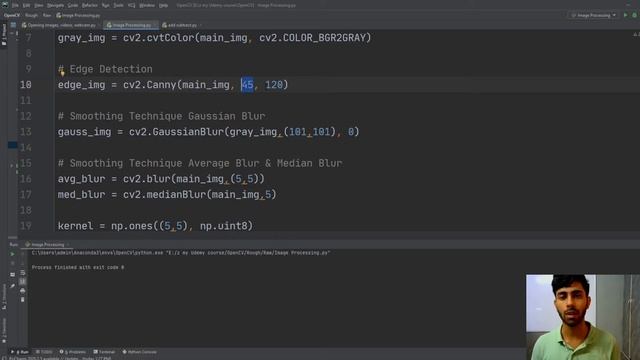
Task: Click the Raw breadcrumb folder
Action: [47, 15]
